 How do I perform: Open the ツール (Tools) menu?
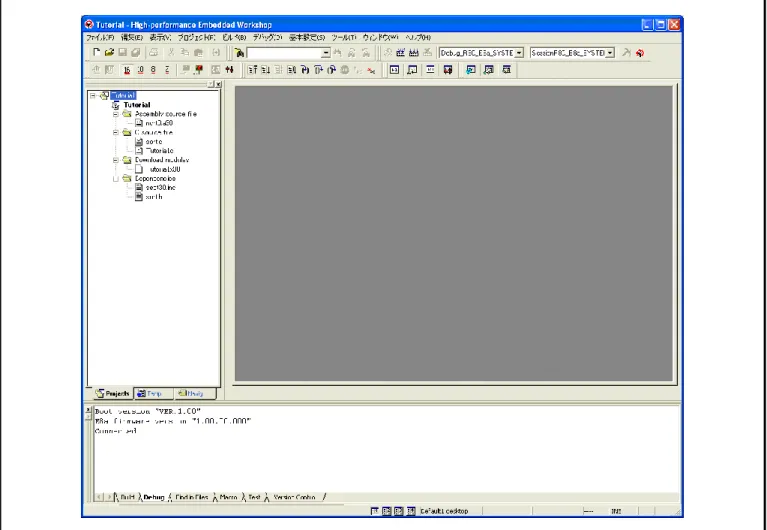pos(344,38)
